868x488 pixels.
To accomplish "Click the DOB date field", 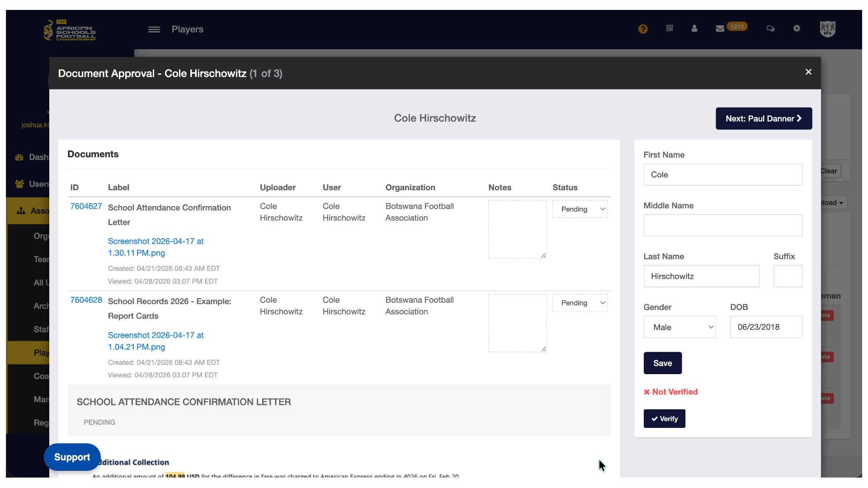I will (766, 327).
